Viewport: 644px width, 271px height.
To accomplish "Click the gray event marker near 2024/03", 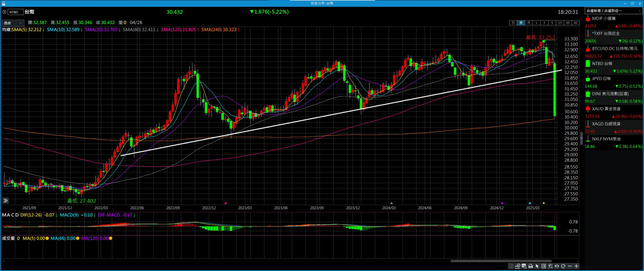I will [x=391, y=203].
